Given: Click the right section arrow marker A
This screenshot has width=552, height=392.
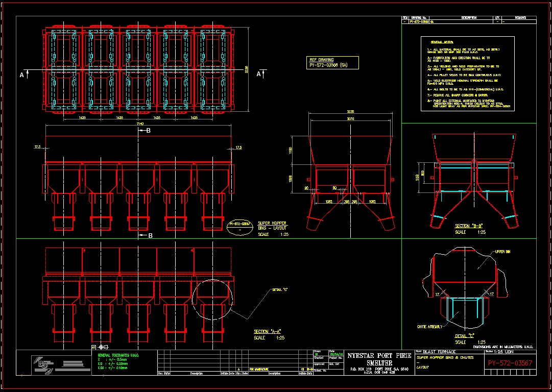Looking at the screenshot, I should 260,75.
